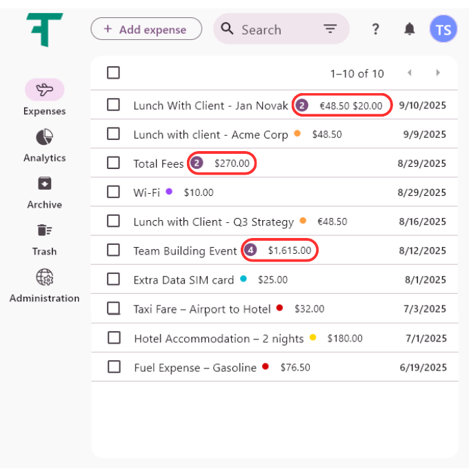Click the green app logo
The height and width of the screenshot is (476, 469).
click(x=45, y=30)
